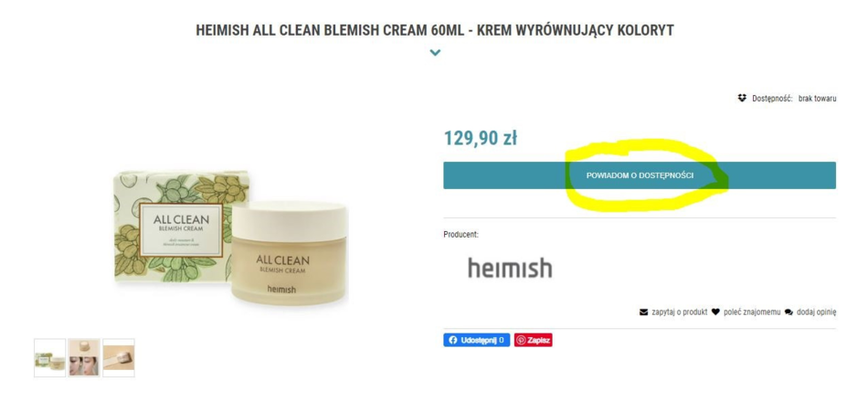Click the POWIADOM O DOSTĘPNOŚCI button
Screen dimensions: 868x412
click(x=640, y=175)
